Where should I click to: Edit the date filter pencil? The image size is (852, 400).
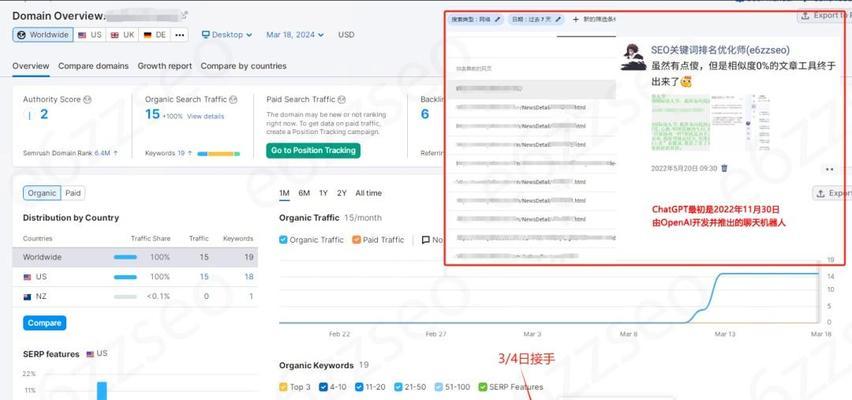557,20
